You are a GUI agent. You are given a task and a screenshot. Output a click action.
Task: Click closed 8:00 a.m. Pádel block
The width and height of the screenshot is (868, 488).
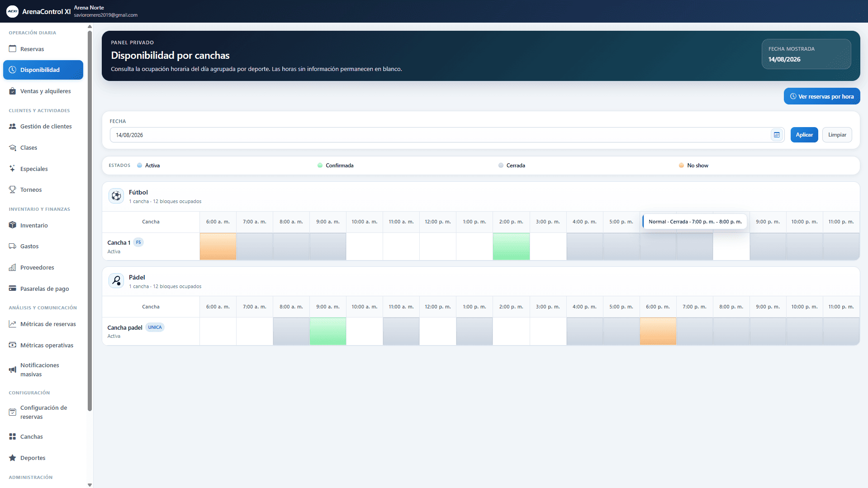tap(291, 331)
